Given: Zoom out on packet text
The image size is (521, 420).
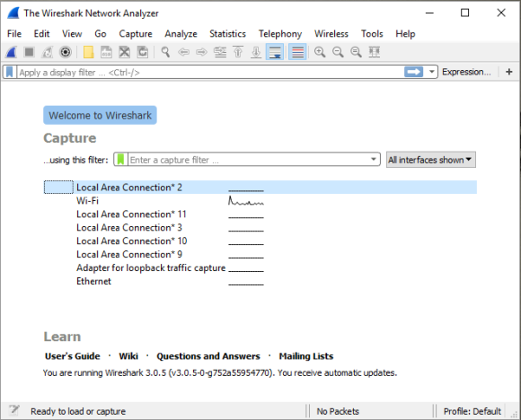Looking at the screenshot, I should click(x=338, y=52).
